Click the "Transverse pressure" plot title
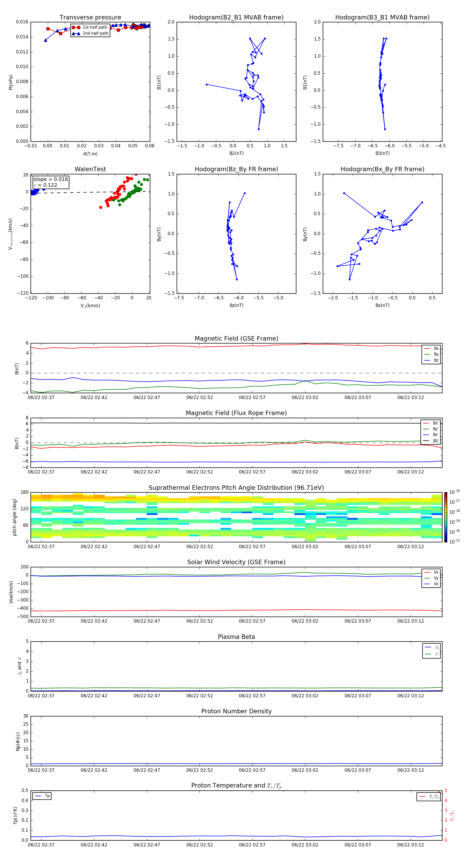 coord(90,17)
